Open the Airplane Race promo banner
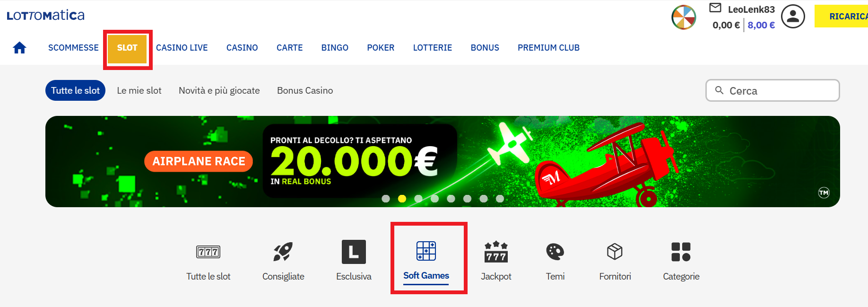This screenshot has width=868, height=307. pyautogui.click(x=443, y=161)
